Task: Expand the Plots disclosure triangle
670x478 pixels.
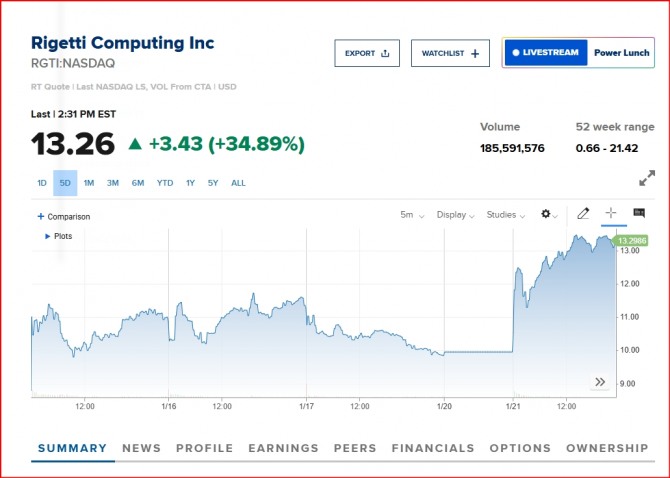Action: click(47, 236)
